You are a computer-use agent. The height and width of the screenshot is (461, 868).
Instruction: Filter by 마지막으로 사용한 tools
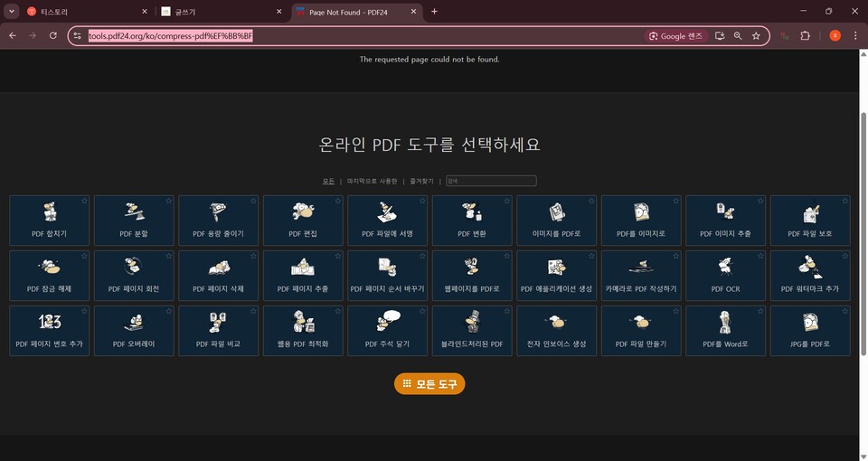[x=372, y=181]
